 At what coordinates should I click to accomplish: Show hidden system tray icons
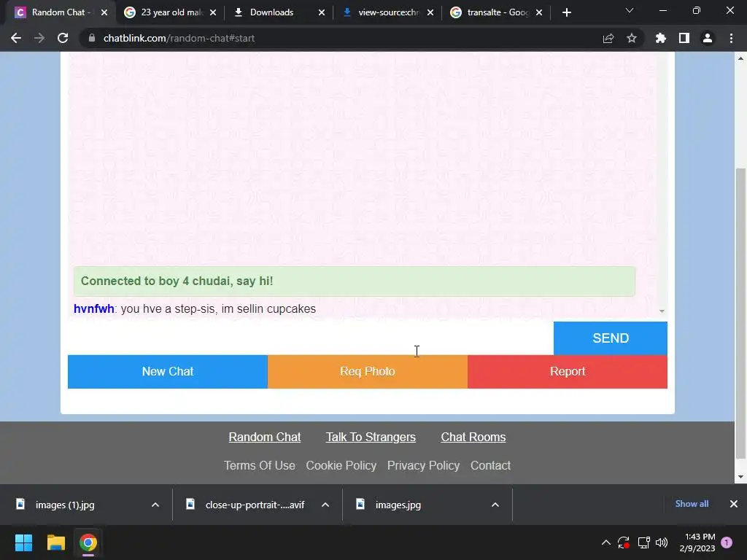click(606, 542)
